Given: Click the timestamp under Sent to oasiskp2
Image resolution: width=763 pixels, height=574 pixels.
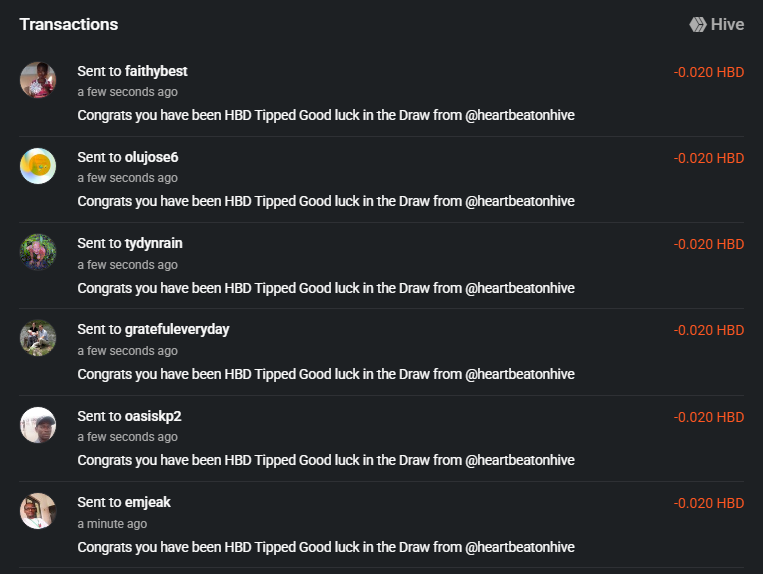Looking at the screenshot, I should 127,437.
